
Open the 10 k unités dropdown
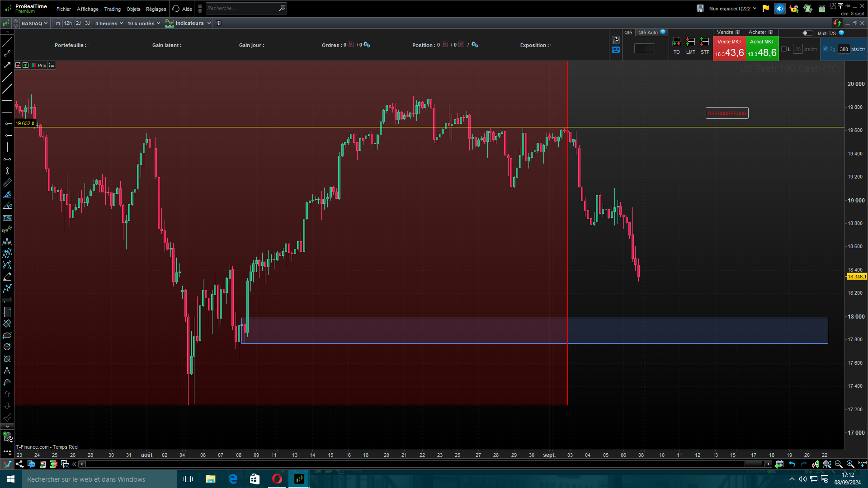coord(143,23)
